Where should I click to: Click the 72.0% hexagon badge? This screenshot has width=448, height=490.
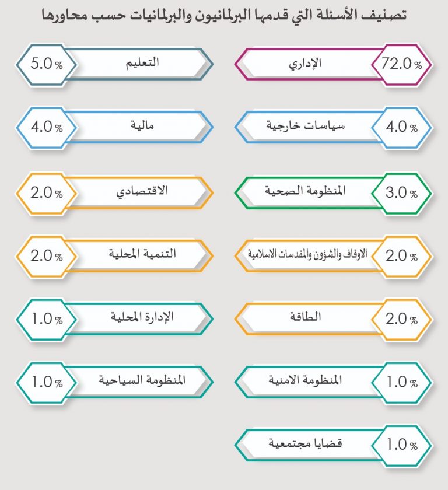(401, 64)
